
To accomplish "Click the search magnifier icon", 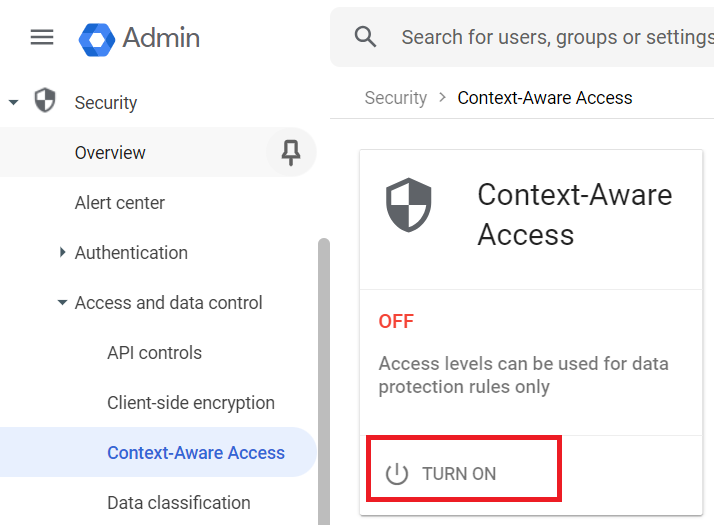I will point(365,37).
